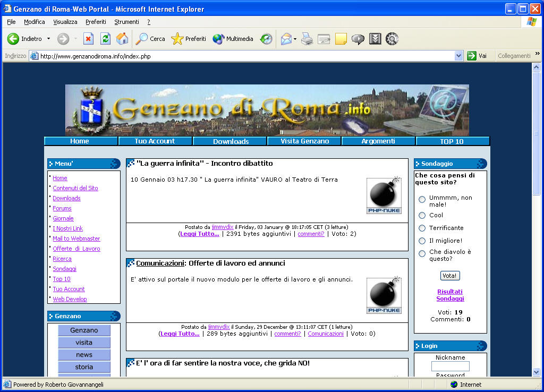The height and width of the screenshot is (392, 544).
Task: Open the mail icon dropdown arrow
Action: coord(295,39)
